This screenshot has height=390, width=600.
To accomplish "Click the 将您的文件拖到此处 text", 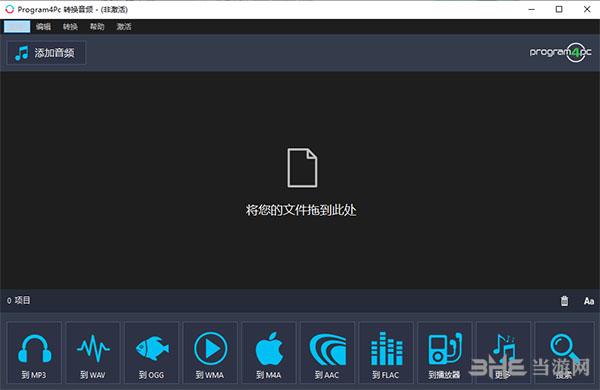I will (x=301, y=210).
